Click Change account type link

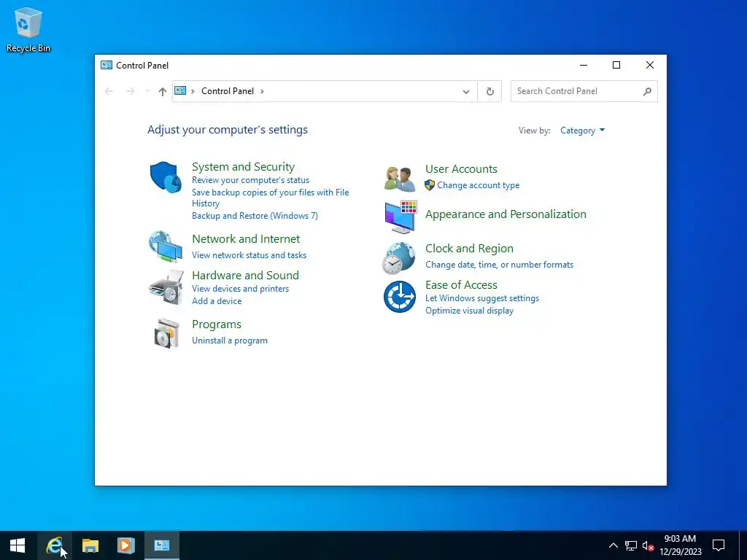(x=479, y=185)
